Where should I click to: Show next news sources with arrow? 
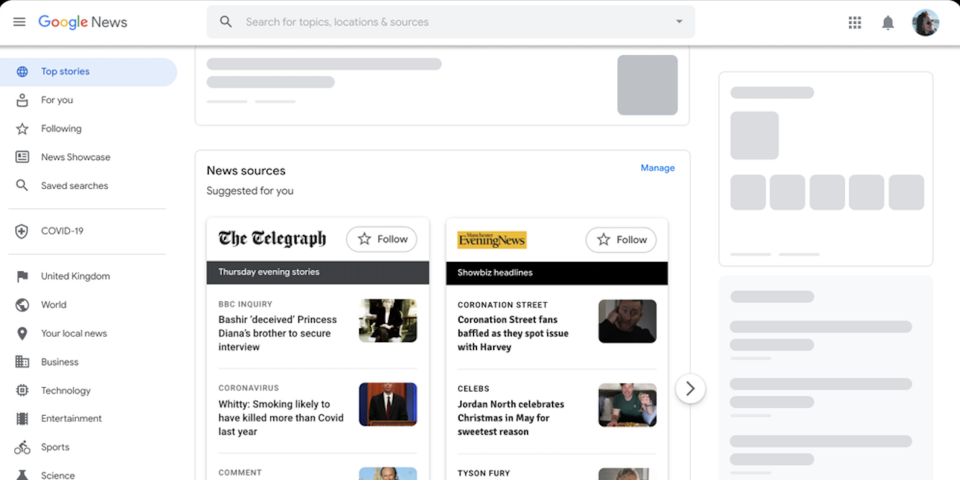pos(690,388)
